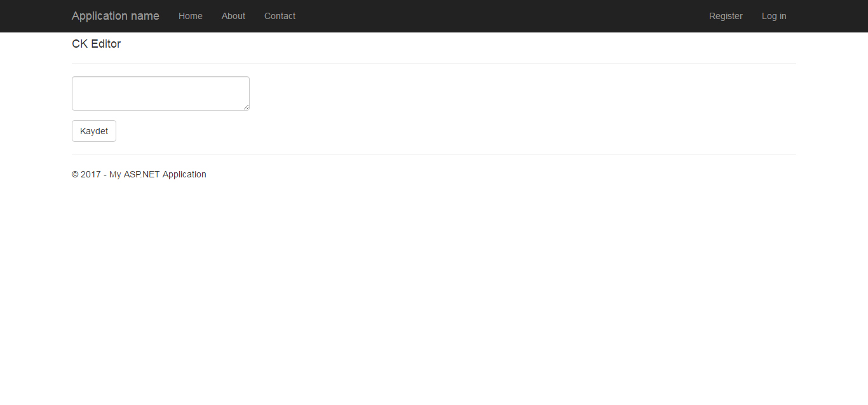
Task: Focus the empty editor text area
Action: pyautogui.click(x=160, y=93)
